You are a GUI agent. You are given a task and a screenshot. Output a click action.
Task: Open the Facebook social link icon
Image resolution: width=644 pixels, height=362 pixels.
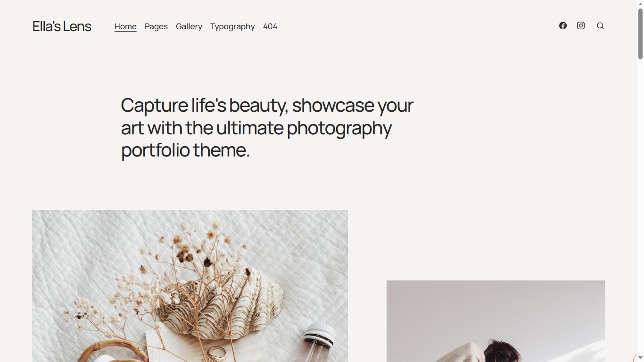click(x=563, y=25)
